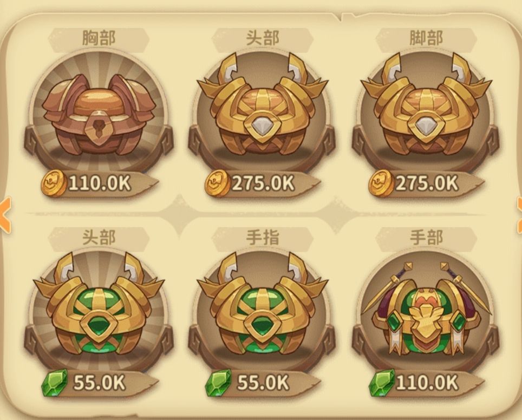This screenshot has width=522, height=420.
Task: Select the green 手指 treasure chest
Action: (x=262, y=304)
